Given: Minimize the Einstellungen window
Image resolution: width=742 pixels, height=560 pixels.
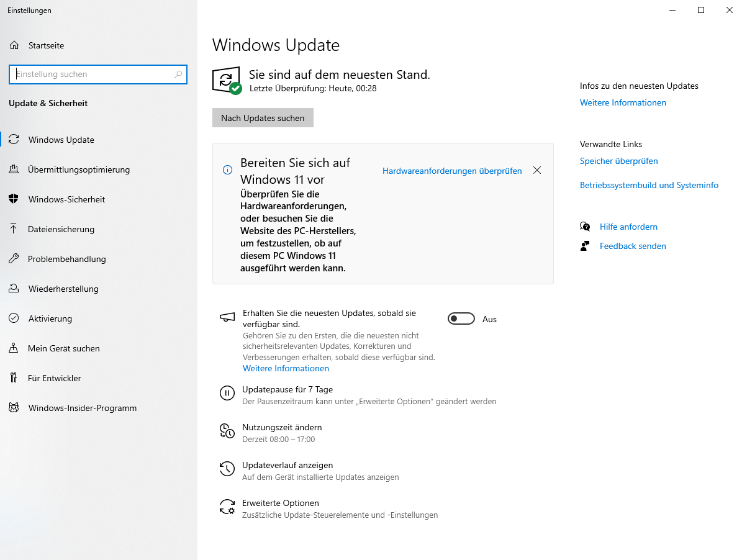Looking at the screenshot, I should click(672, 10).
